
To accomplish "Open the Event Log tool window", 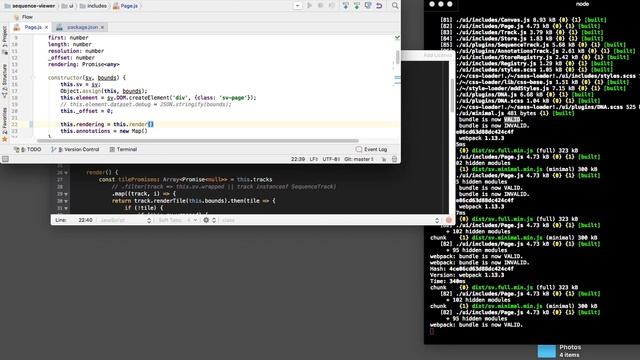I will (x=371, y=149).
